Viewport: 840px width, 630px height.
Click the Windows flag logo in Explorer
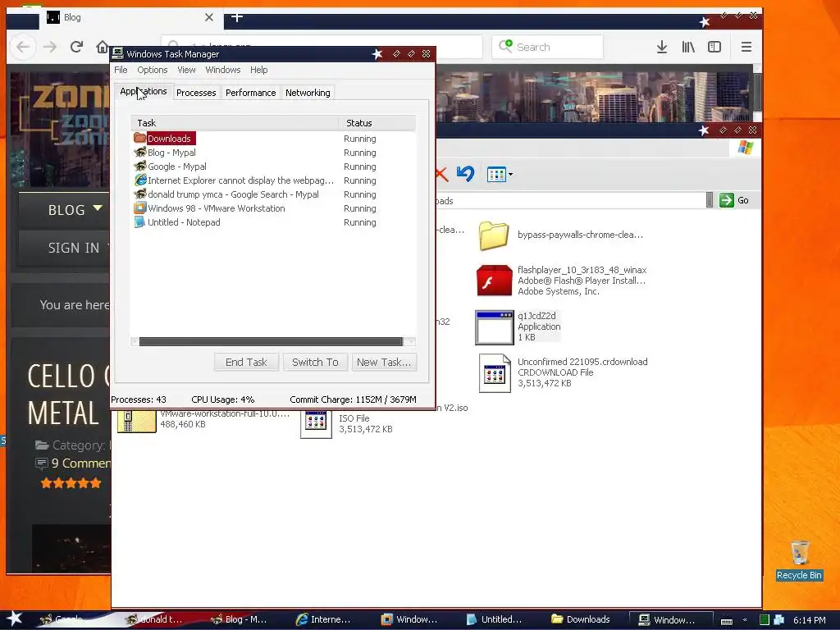tap(745, 148)
